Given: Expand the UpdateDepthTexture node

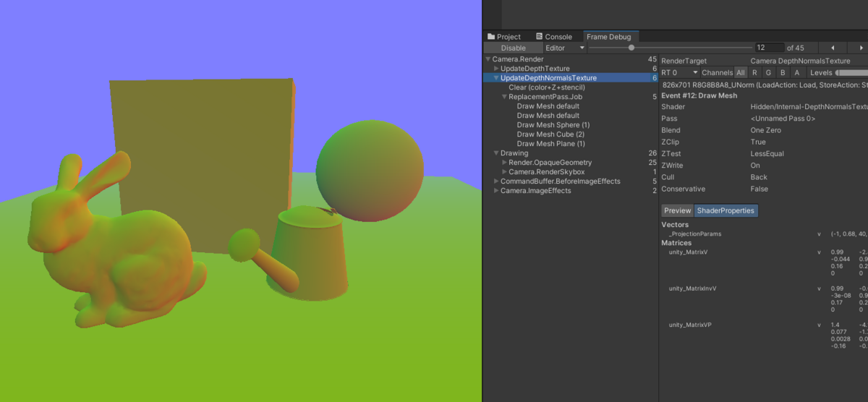Looking at the screenshot, I should (x=496, y=69).
